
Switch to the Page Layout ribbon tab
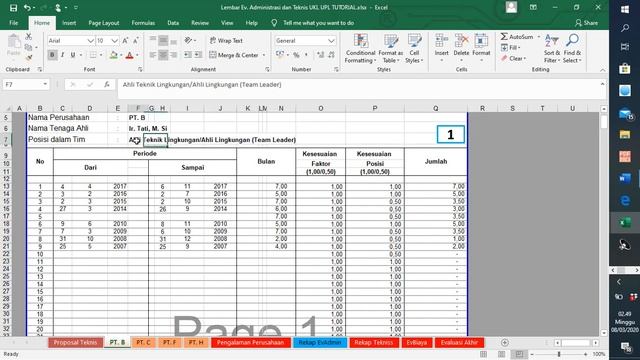pos(104,23)
